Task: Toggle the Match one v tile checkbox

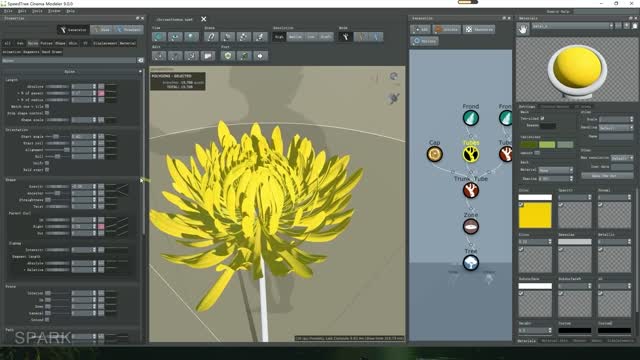Action: coord(47,106)
